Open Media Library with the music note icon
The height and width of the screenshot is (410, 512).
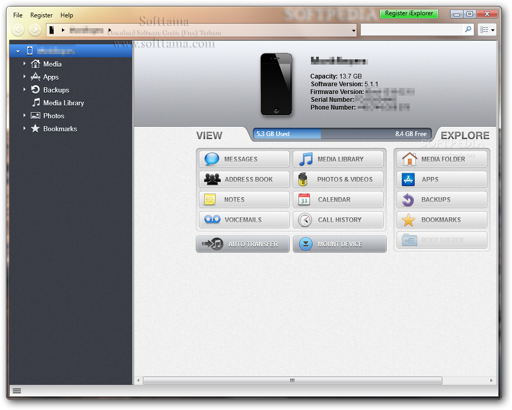pyautogui.click(x=306, y=159)
